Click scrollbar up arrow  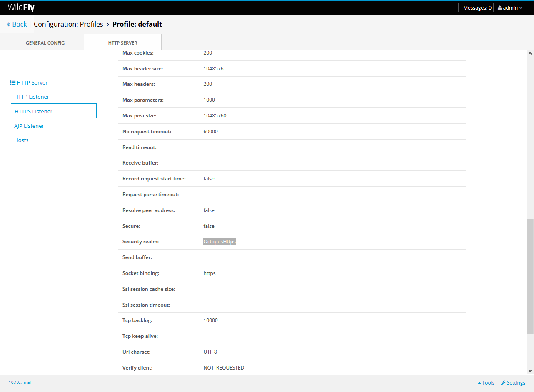[x=530, y=53]
